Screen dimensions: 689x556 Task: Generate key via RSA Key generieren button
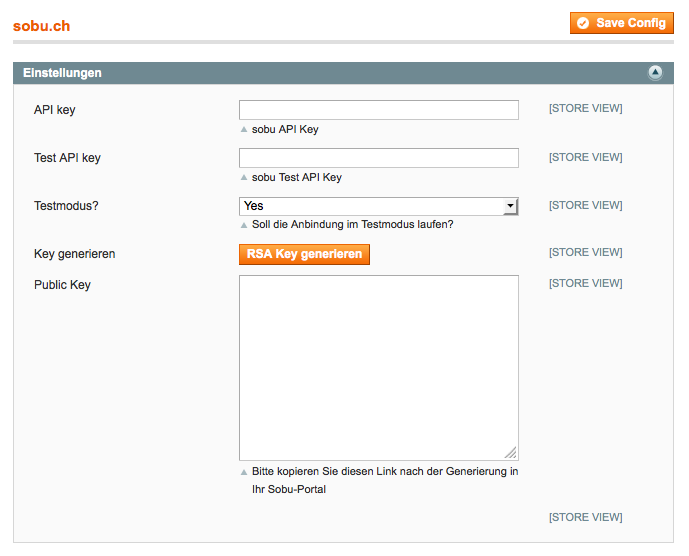pyautogui.click(x=304, y=254)
